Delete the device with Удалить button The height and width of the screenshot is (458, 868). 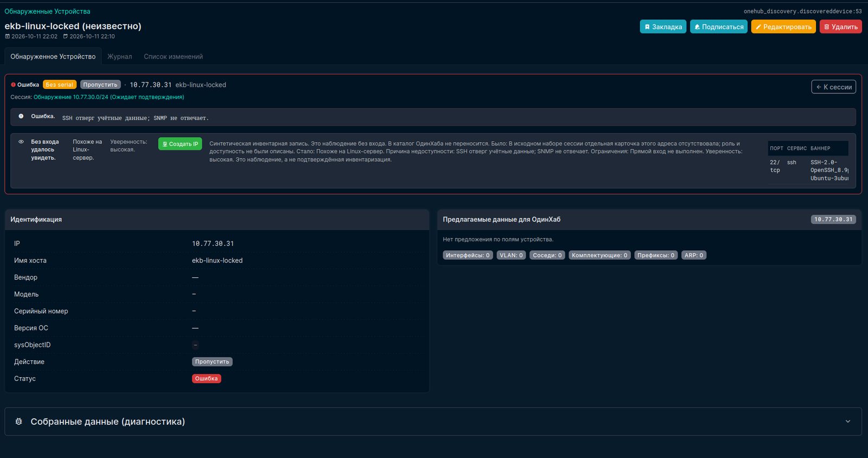(840, 27)
